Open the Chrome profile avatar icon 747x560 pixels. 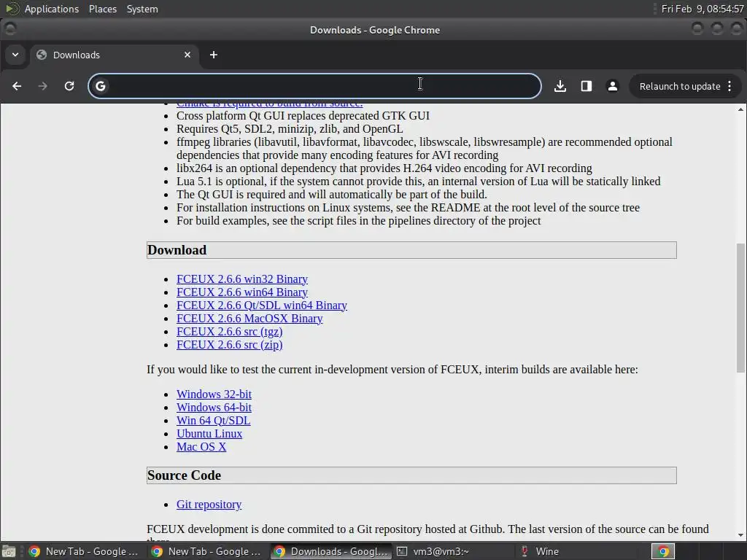tap(613, 86)
